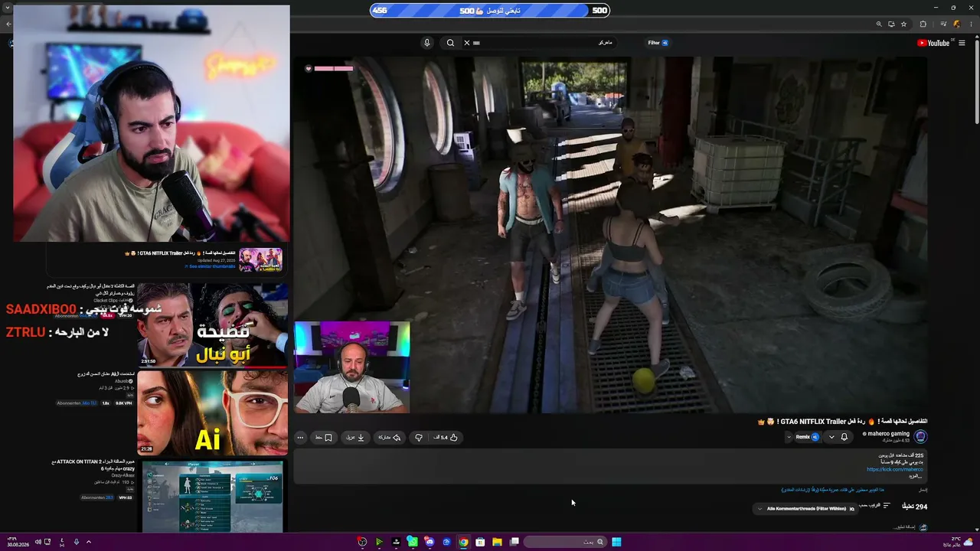
Task: Click the main video player frame
Action: point(610,235)
